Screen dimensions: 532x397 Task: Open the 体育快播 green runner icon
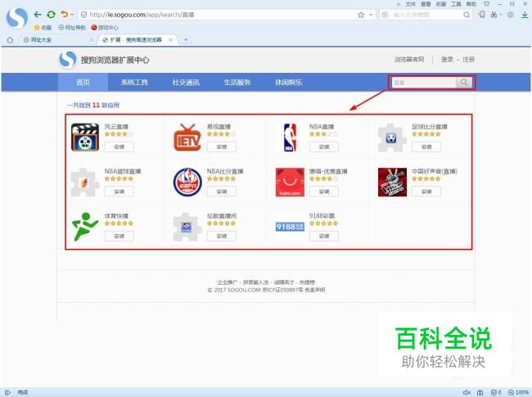(85, 227)
